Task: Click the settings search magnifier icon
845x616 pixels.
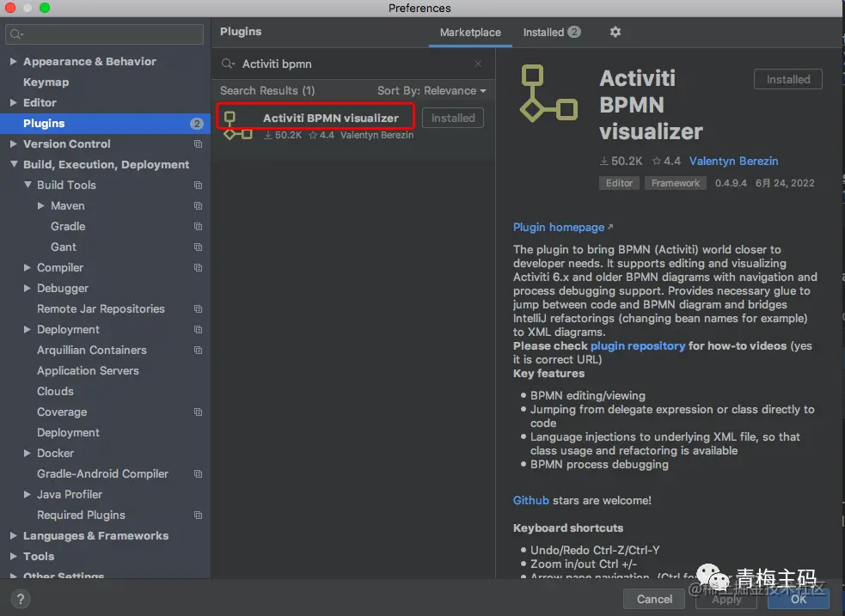Action: [x=16, y=34]
